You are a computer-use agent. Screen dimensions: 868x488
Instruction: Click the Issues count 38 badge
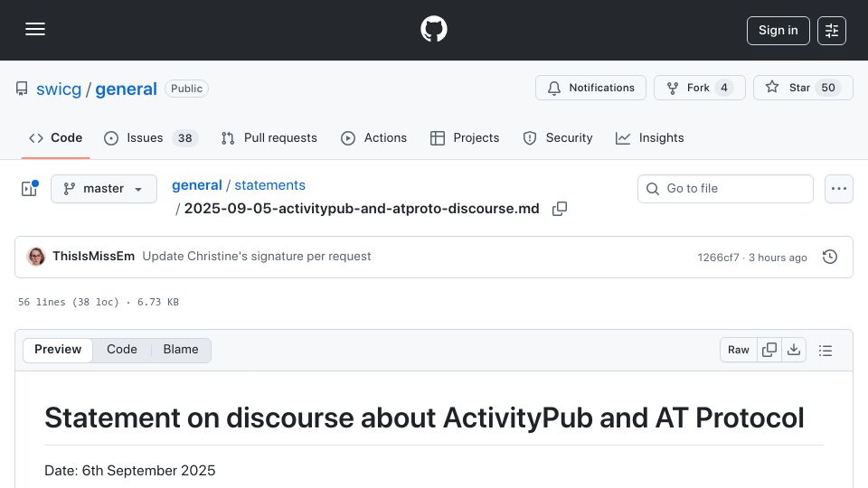(184, 138)
